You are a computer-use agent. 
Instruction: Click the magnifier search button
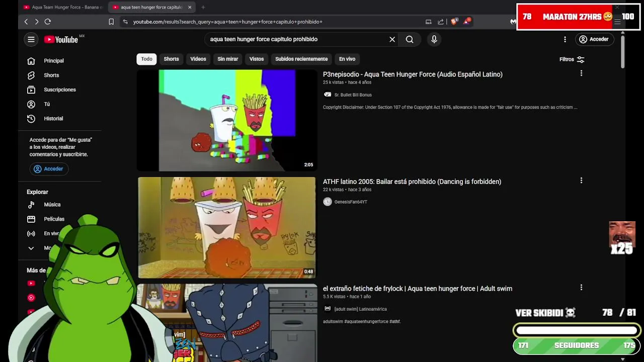pos(410,39)
